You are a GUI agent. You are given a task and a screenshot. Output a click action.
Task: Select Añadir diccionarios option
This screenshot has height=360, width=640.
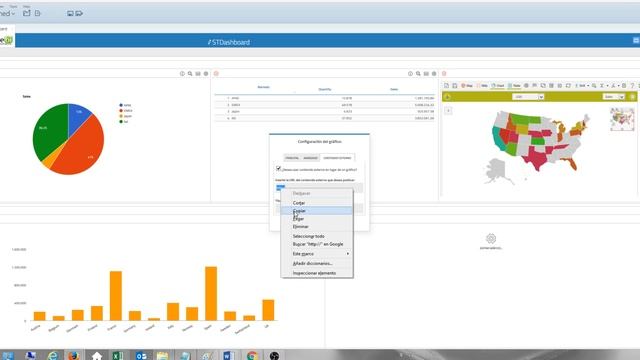317,264
